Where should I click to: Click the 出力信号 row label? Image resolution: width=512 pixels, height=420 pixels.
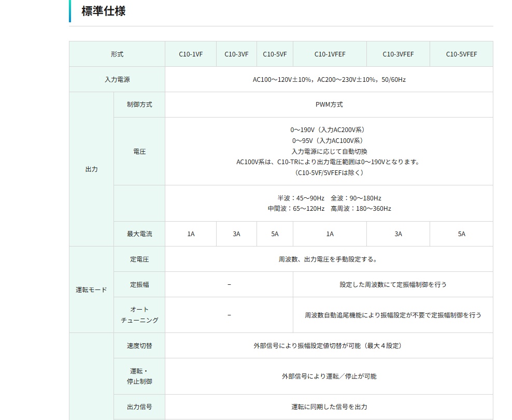click(x=139, y=407)
